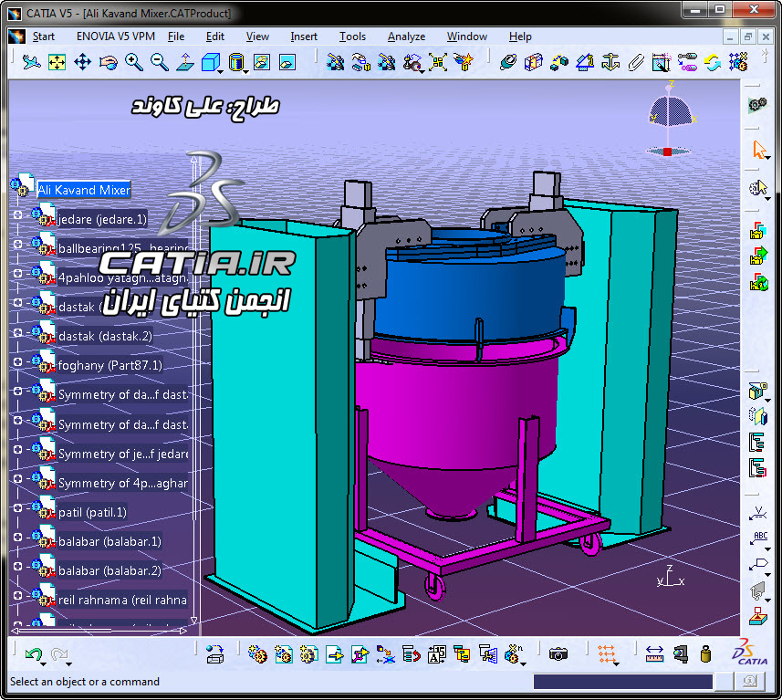Open the Start menu

44,37
